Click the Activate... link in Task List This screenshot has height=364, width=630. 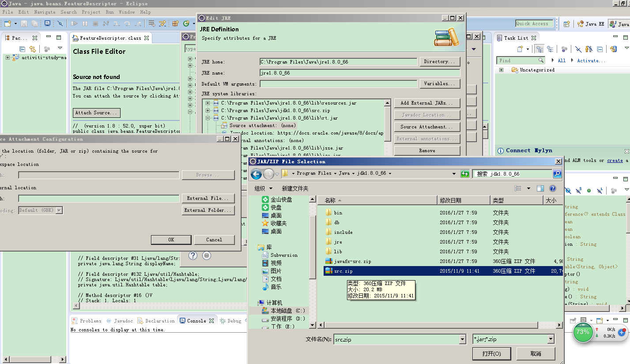591,60
